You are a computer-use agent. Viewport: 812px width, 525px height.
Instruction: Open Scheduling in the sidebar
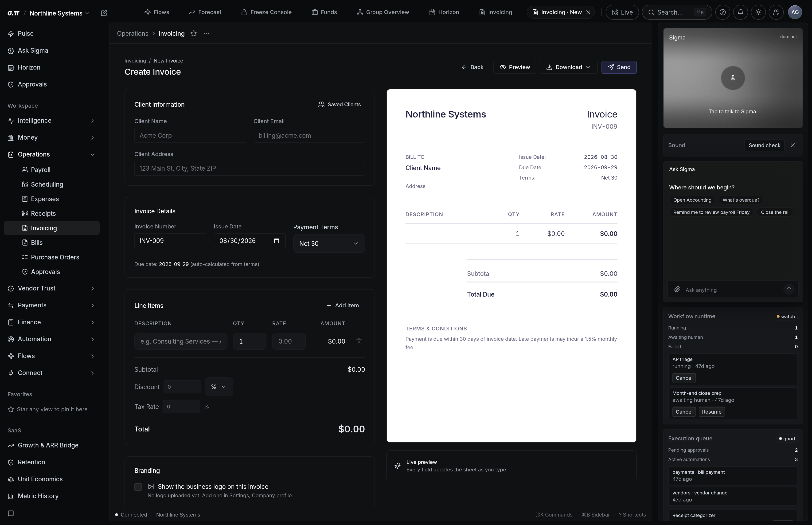51,184
